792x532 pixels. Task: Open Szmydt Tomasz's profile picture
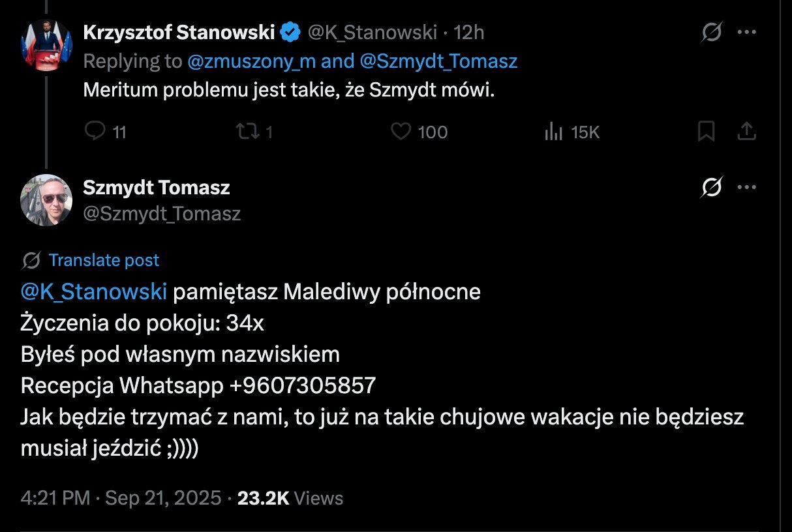point(46,199)
